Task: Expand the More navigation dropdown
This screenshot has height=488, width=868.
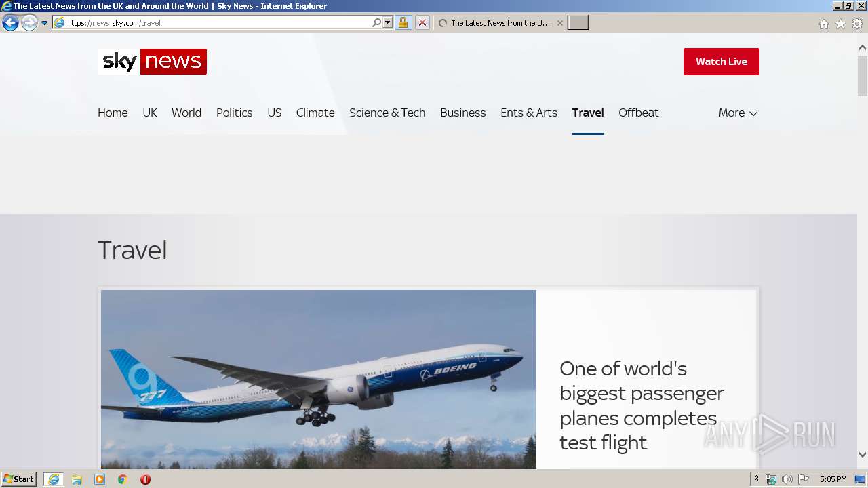Action: click(738, 113)
